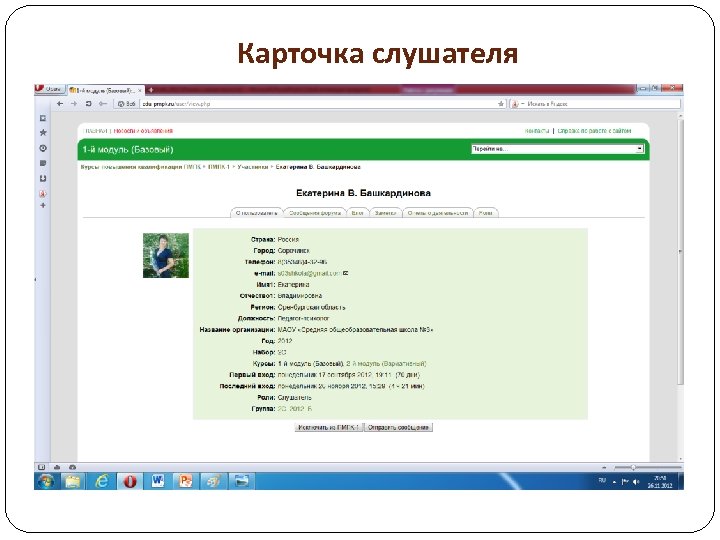The width and height of the screenshot is (720, 540).
Task: Click the cloud-shaped Opera Link icon in status bar
Action: point(57,467)
